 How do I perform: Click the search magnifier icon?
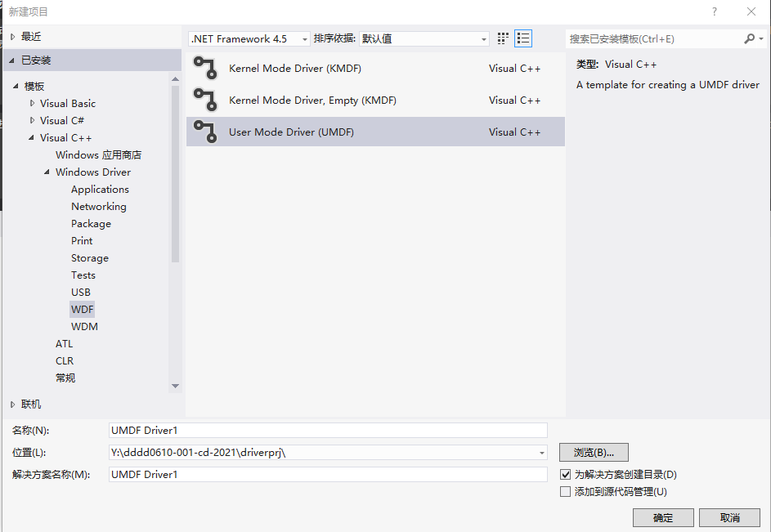tap(750, 38)
